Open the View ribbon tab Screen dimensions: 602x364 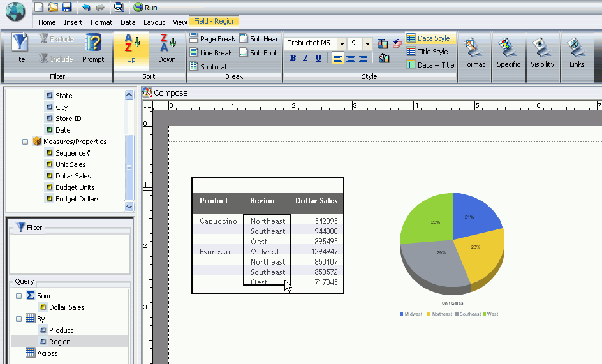180,22
